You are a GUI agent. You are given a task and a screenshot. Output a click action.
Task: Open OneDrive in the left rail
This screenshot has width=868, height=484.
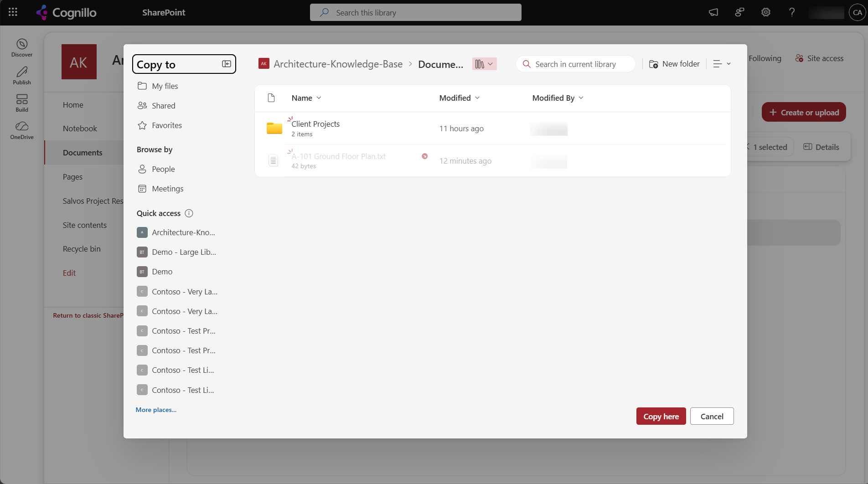[x=22, y=130]
